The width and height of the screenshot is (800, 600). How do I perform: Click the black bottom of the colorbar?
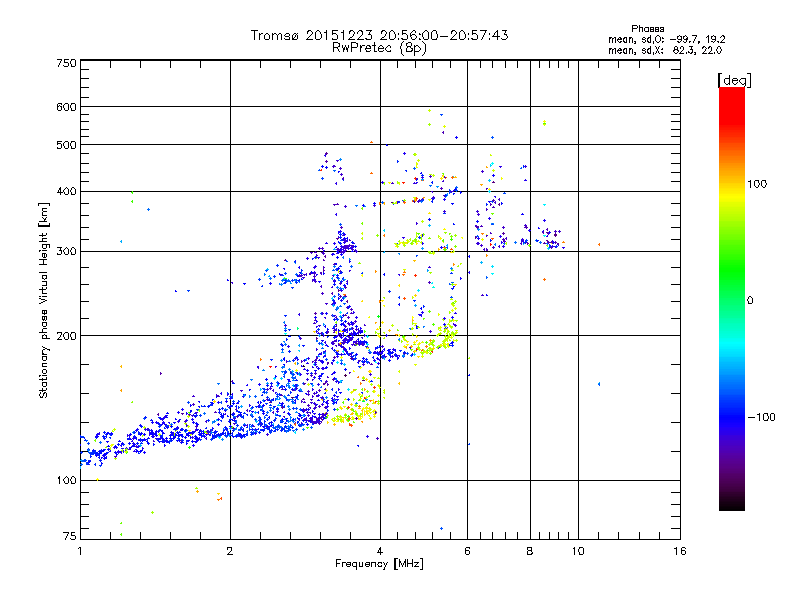732,503
